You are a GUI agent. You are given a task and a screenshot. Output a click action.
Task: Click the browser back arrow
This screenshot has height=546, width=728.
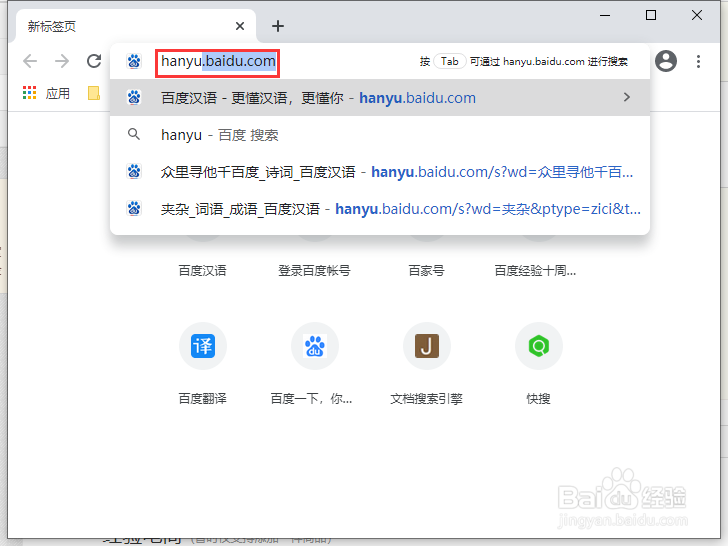pos(30,61)
